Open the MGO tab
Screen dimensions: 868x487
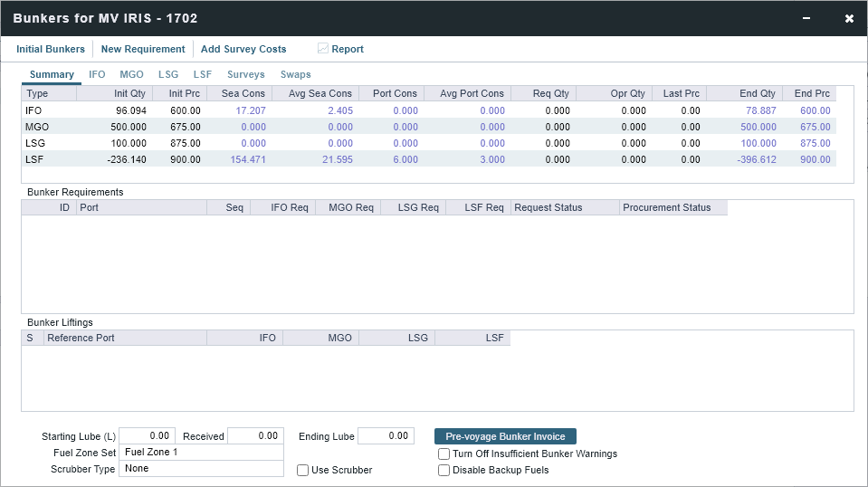tap(131, 74)
